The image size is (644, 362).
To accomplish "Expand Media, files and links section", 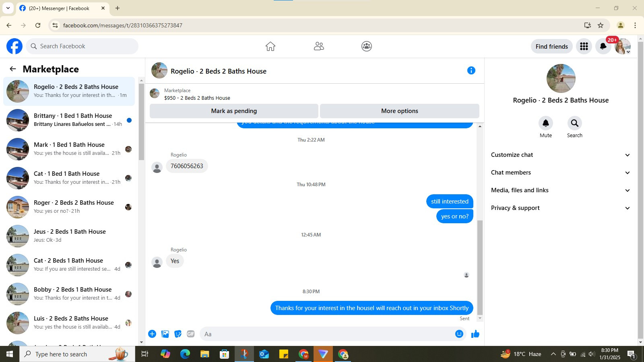I will [x=561, y=190].
